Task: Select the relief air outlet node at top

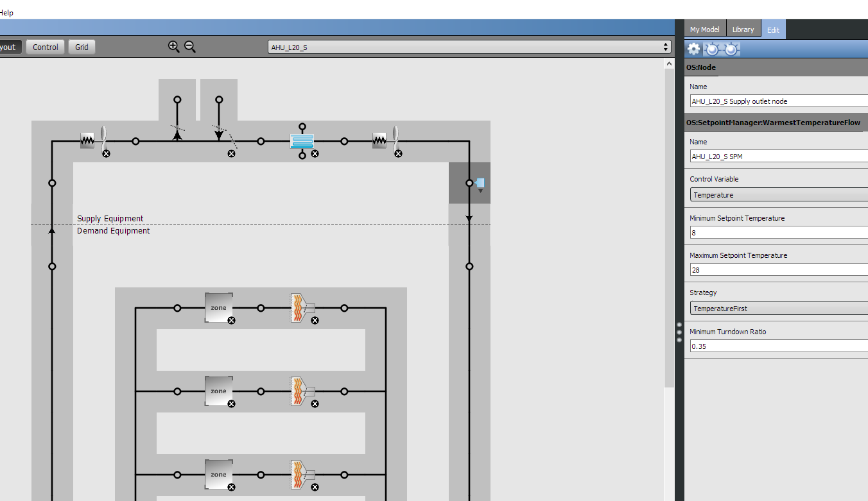Action: (177, 99)
